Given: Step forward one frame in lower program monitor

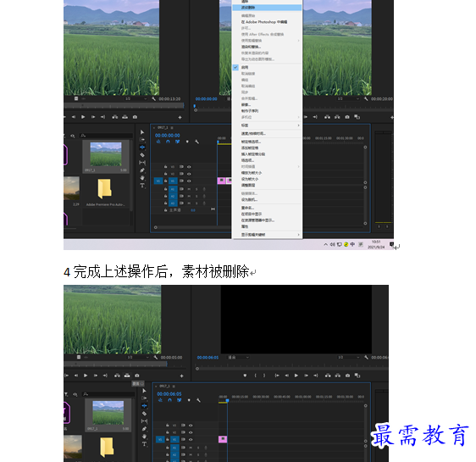Looking at the screenshot, I should tap(306, 376).
